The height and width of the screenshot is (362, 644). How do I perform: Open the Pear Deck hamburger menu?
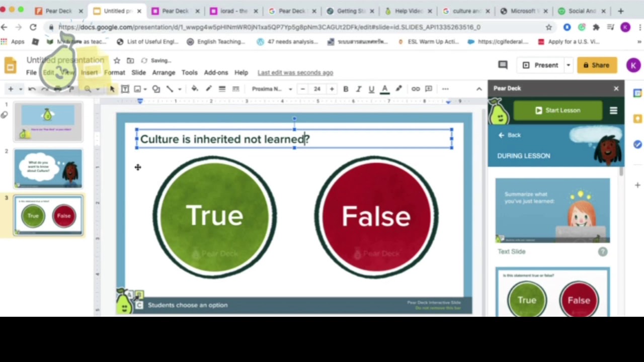click(613, 110)
